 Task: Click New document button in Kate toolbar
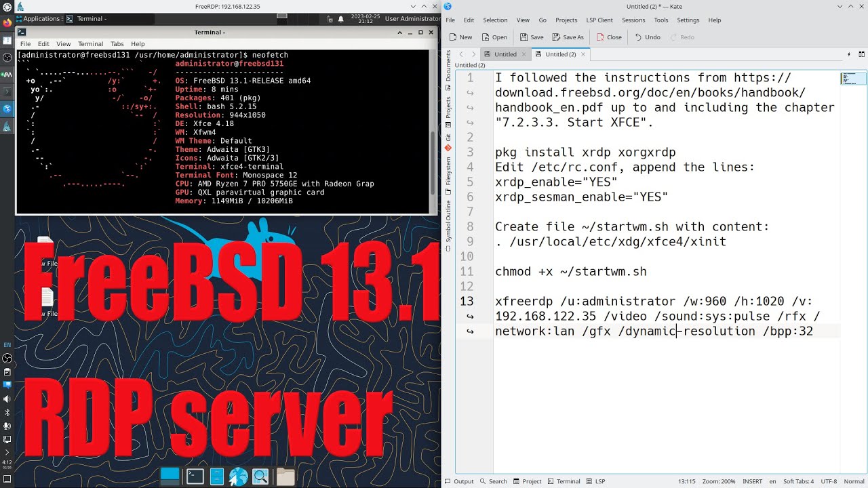pyautogui.click(x=460, y=37)
